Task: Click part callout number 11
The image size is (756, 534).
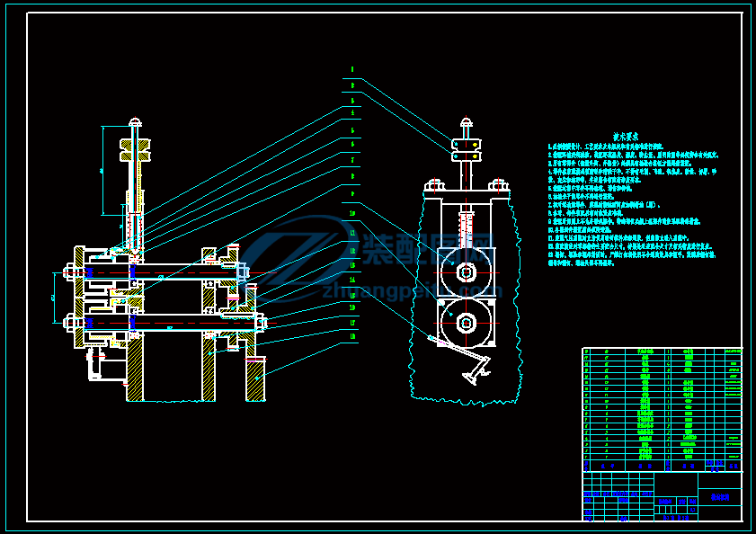Action: click(x=352, y=233)
